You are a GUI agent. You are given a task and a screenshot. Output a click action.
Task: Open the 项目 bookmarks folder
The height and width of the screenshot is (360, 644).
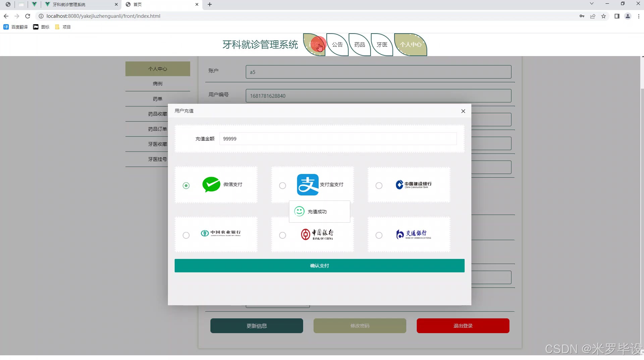click(63, 27)
